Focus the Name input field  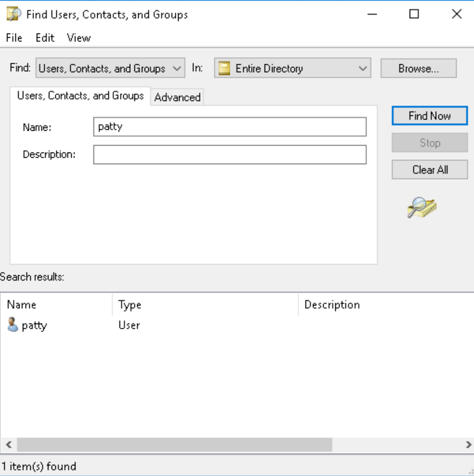click(230, 126)
